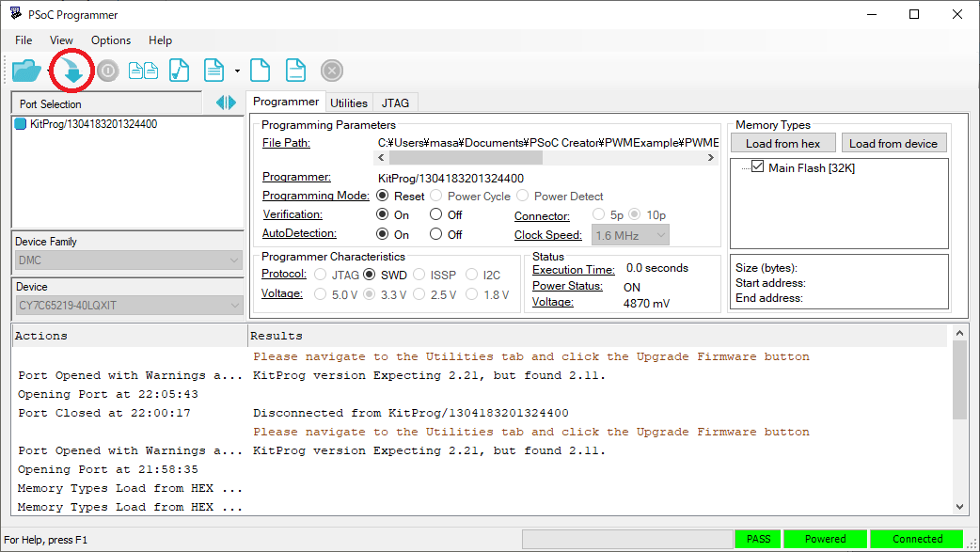Click the log scroll up arrow

click(x=959, y=334)
